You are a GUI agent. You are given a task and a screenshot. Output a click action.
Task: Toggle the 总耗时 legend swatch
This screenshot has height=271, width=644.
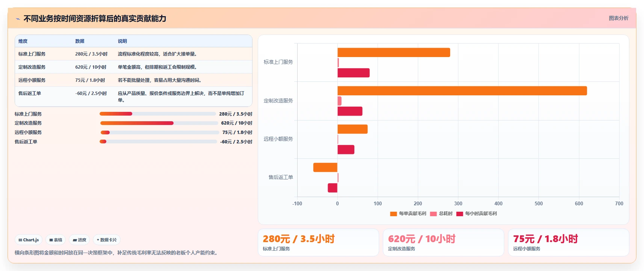(433, 214)
